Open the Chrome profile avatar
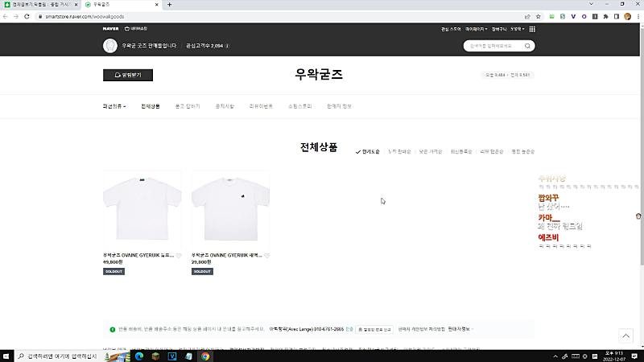644x362 pixels. click(x=628, y=16)
